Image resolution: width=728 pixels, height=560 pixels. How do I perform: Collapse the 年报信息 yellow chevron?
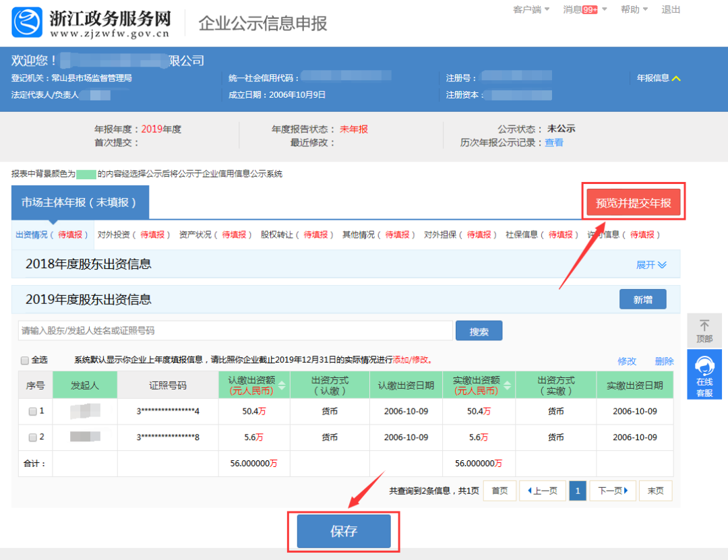[677, 78]
